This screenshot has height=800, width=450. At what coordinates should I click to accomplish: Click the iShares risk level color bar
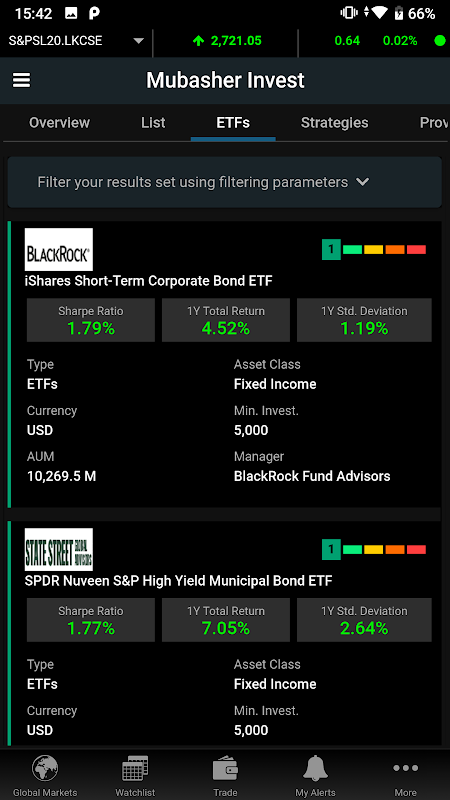pos(373,249)
